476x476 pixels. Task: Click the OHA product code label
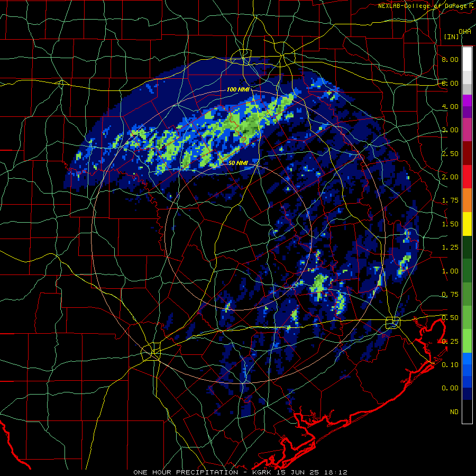(x=465, y=31)
